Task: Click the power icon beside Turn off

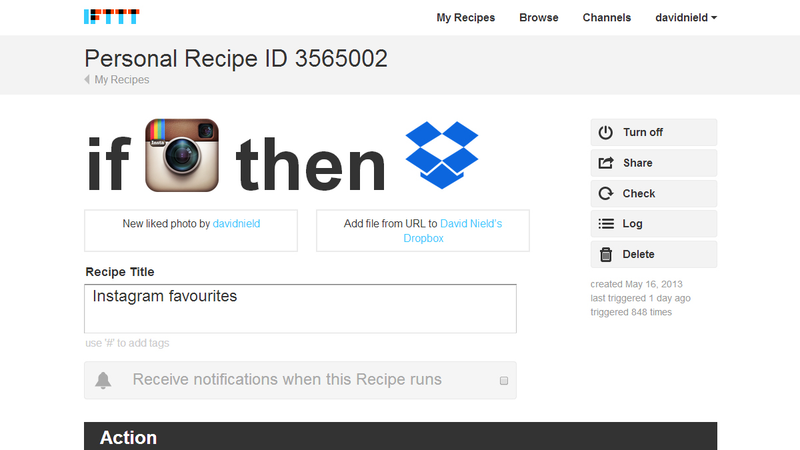Action: tap(606, 132)
